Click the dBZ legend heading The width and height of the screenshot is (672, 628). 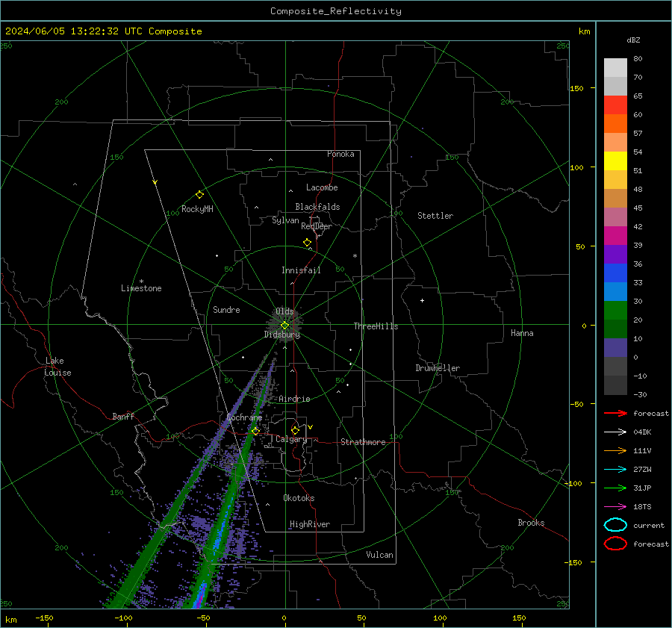tap(633, 40)
